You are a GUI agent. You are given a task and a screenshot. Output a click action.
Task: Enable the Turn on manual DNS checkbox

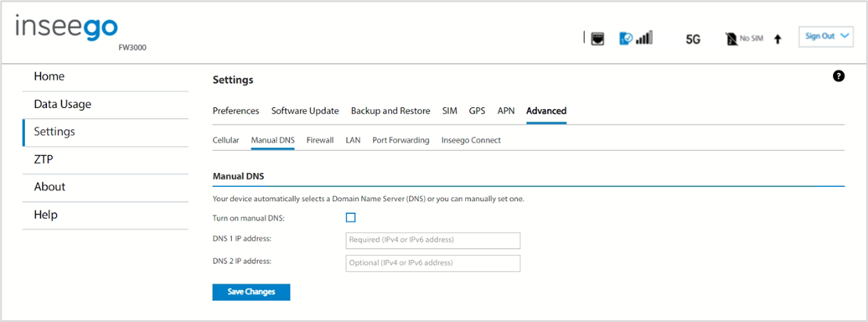point(350,218)
